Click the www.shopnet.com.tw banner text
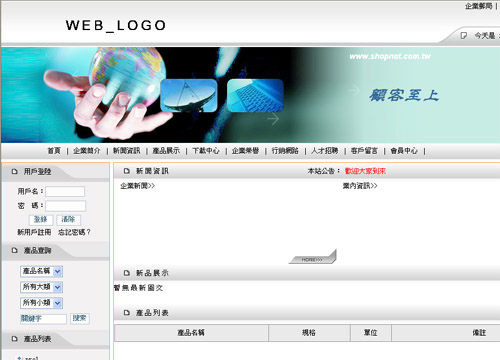Viewport: 500px width, 360px height. click(x=390, y=56)
